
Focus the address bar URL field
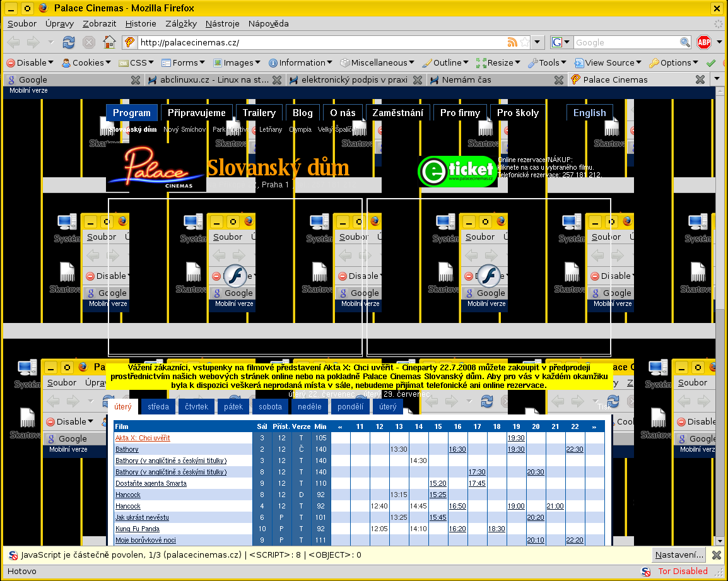tap(322, 42)
